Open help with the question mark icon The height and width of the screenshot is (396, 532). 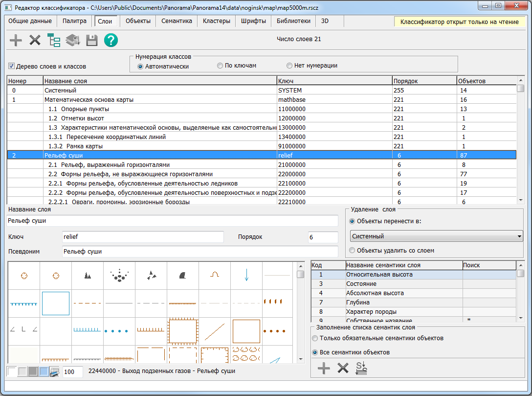tap(111, 40)
